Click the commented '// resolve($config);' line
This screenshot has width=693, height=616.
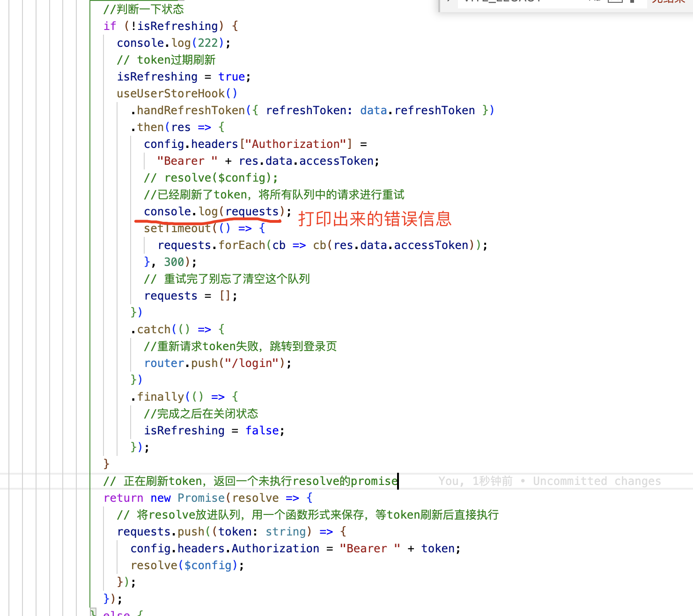[x=211, y=178]
